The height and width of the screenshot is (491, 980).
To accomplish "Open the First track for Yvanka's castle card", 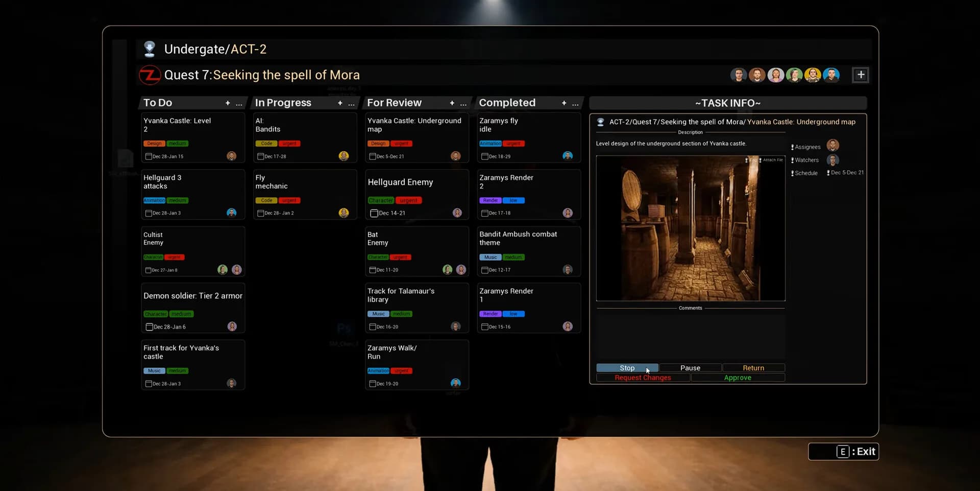I will pyautogui.click(x=193, y=365).
